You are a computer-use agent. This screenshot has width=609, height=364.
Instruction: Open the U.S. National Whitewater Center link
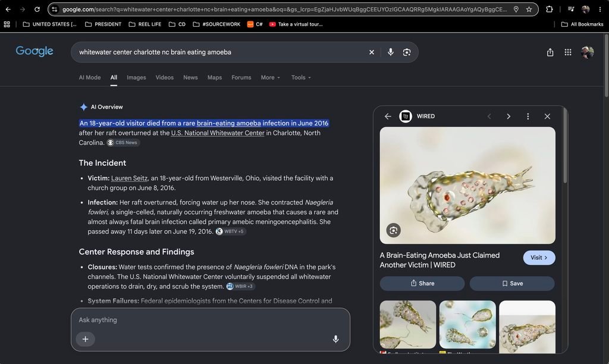click(218, 133)
